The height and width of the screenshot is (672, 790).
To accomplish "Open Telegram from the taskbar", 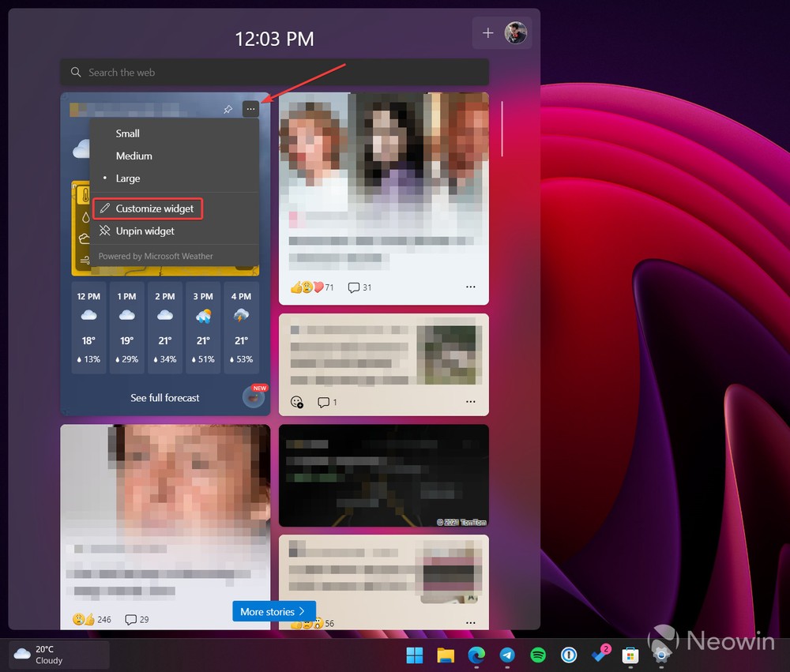I will [x=507, y=655].
